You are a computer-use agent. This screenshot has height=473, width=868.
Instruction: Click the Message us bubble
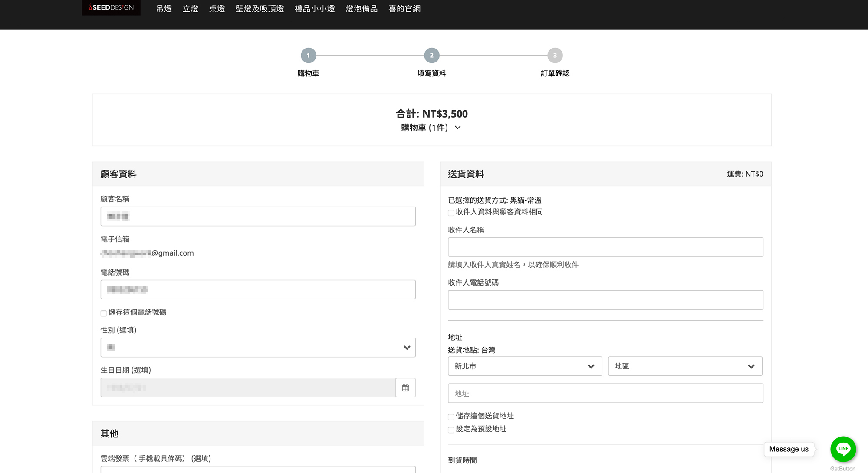tap(789, 449)
